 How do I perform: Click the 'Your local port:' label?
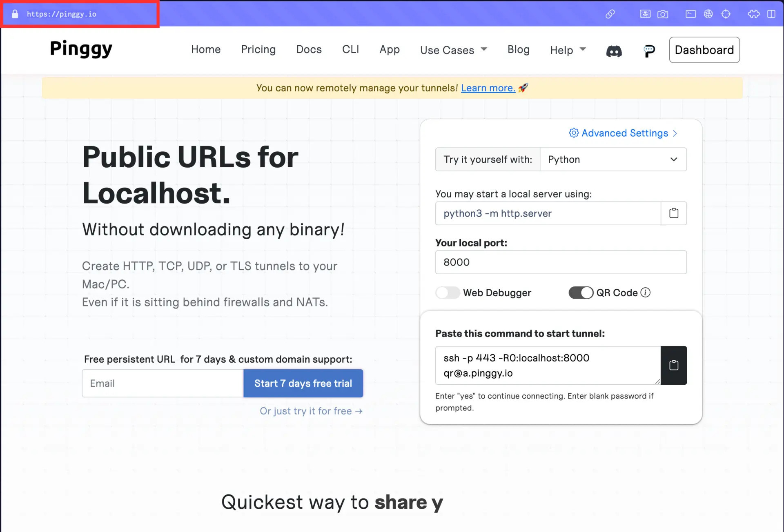click(x=471, y=243)
